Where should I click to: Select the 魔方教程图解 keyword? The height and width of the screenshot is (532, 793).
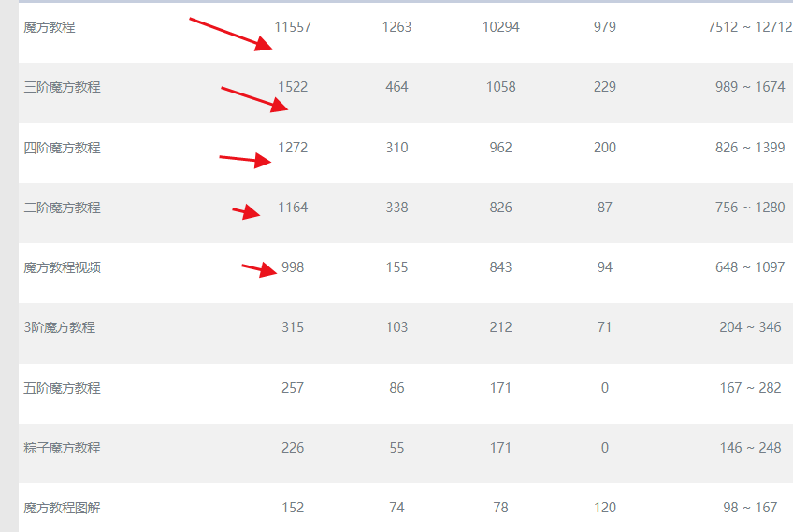62,508
